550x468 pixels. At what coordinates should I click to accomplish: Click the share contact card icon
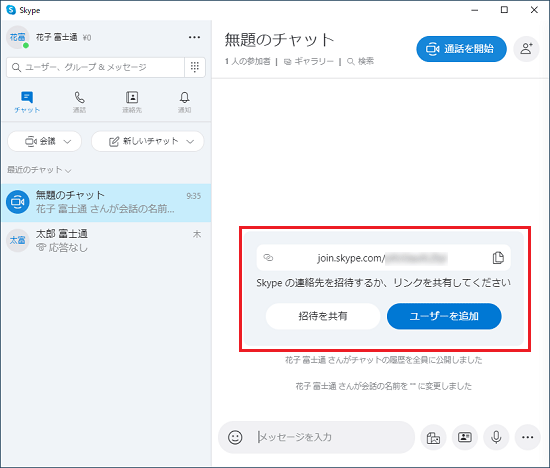465,437
